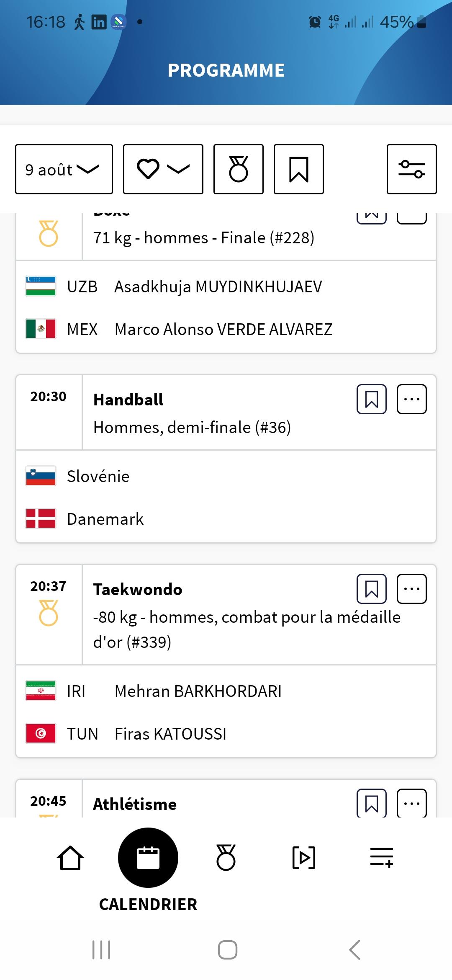
Task: Open more options for Athlétisme event
Action: 412,803
